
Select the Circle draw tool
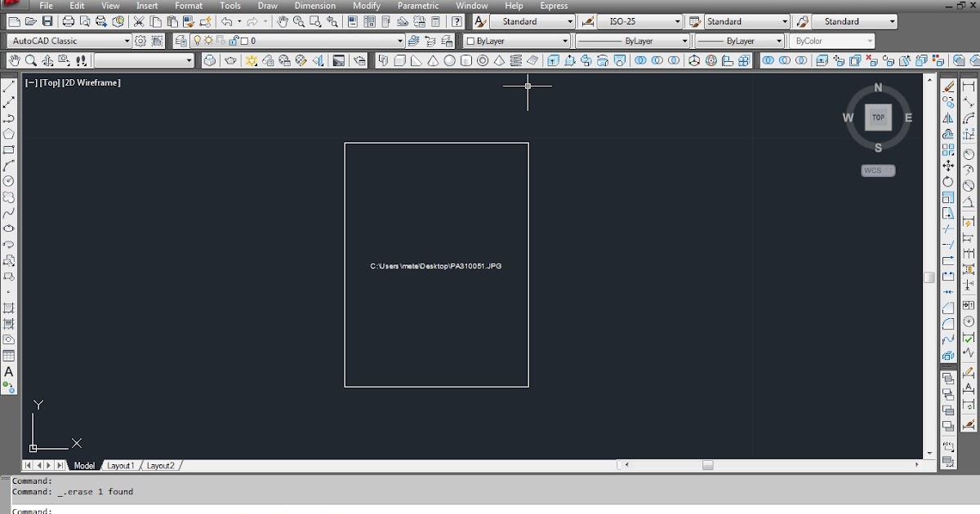(x=9, y=181)
